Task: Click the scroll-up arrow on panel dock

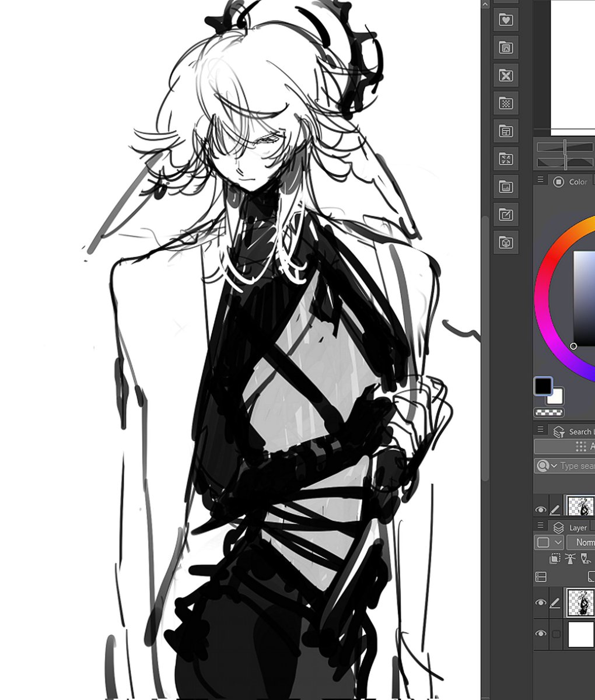Action: 485,5
